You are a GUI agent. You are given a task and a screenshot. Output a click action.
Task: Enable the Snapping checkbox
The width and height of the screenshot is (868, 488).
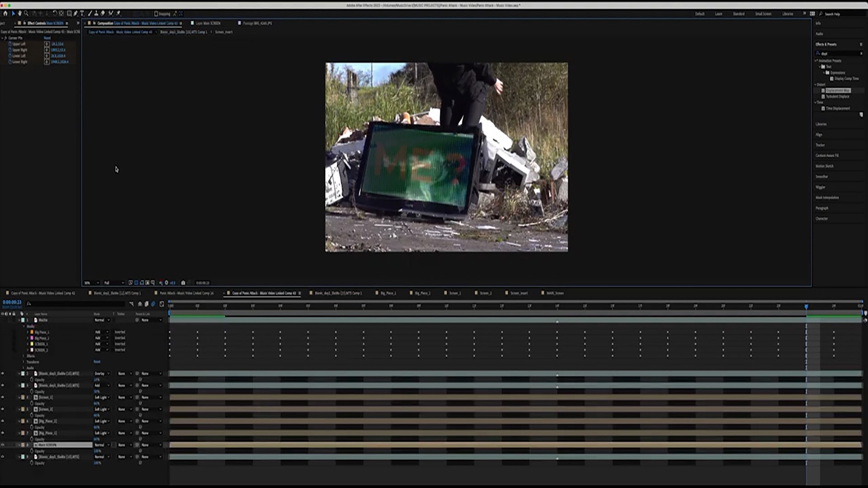156,14
